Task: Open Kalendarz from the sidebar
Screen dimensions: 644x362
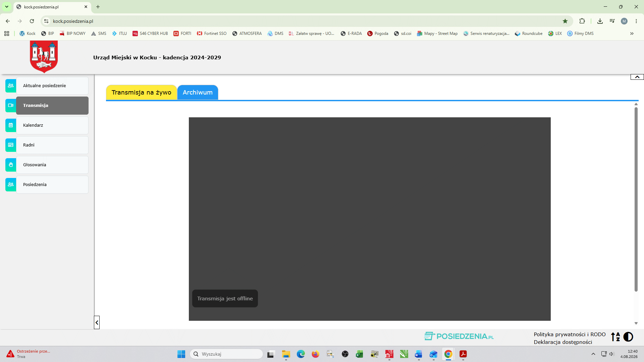Action: [52, 125]
